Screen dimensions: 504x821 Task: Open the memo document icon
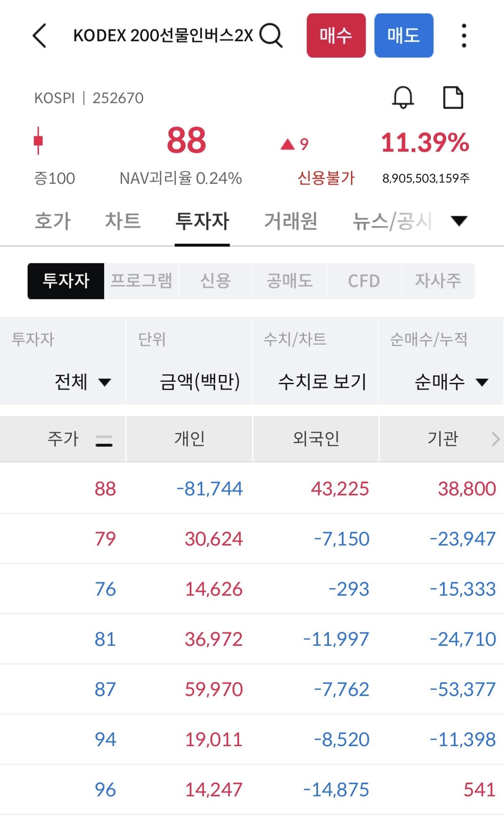pyautogui.click(x=453, y=97)
